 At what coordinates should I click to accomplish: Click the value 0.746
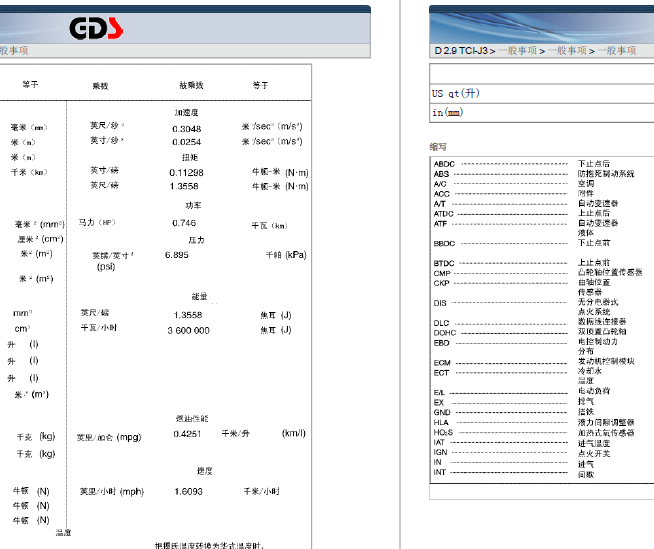coord(184,223)
